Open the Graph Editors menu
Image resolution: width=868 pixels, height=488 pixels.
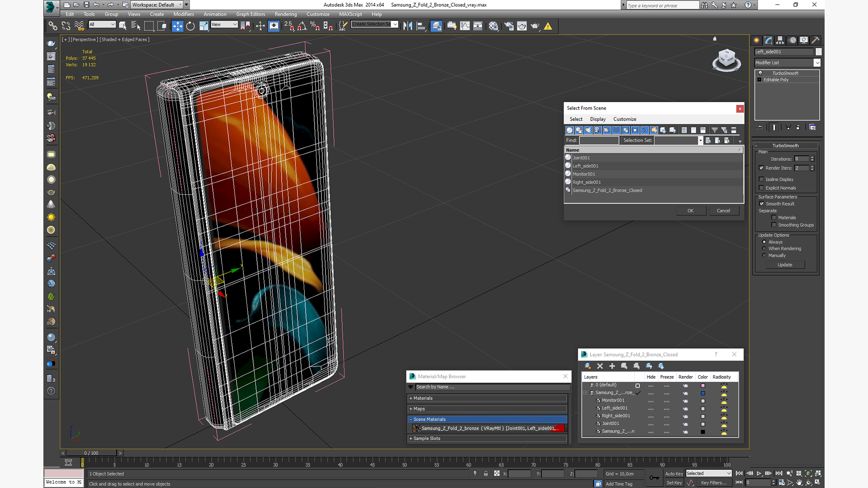[250, 14]
